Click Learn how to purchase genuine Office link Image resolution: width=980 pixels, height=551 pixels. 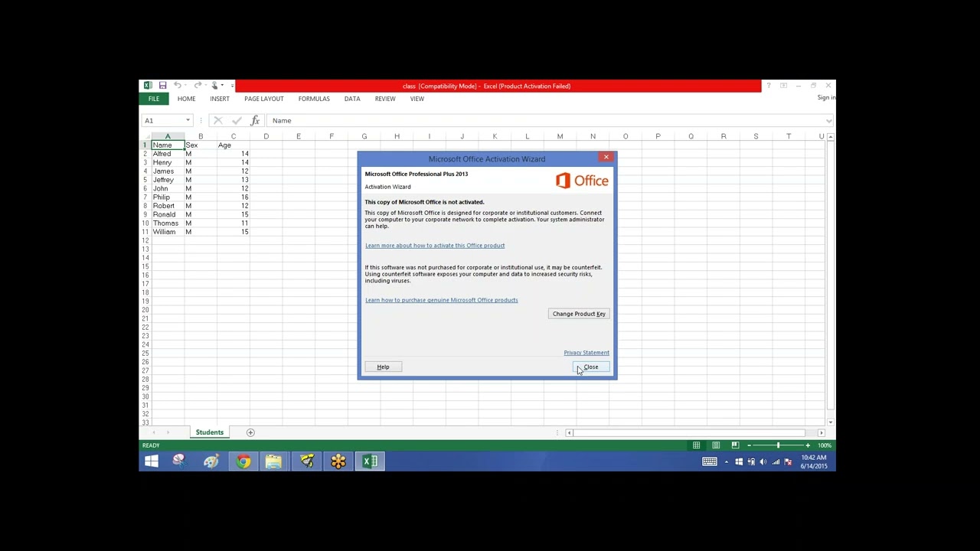coord(442,300)
